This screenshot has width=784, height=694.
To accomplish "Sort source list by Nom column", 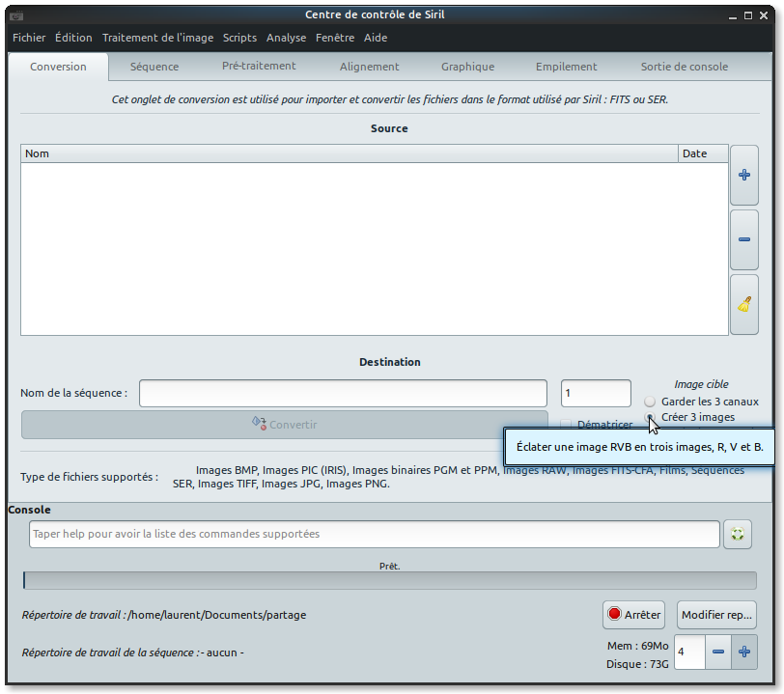I will click(349, 153).
